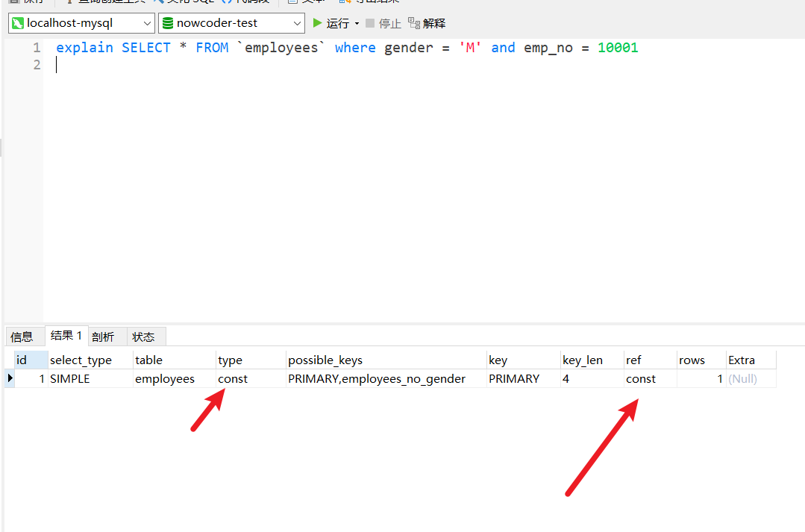Screen dimensions: 805x532
Task: Select the const cell under type column
Action: point(251,379)
